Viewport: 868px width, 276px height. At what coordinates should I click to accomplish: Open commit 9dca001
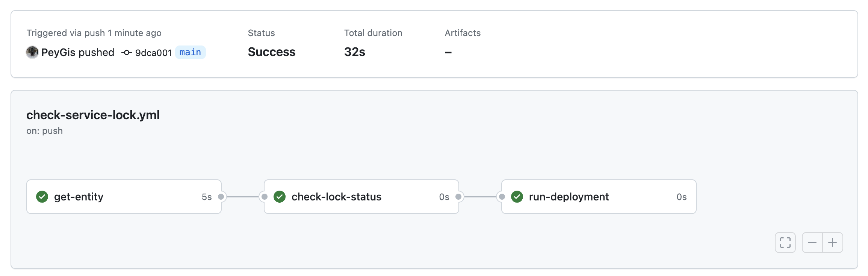[x=153, y=53]
